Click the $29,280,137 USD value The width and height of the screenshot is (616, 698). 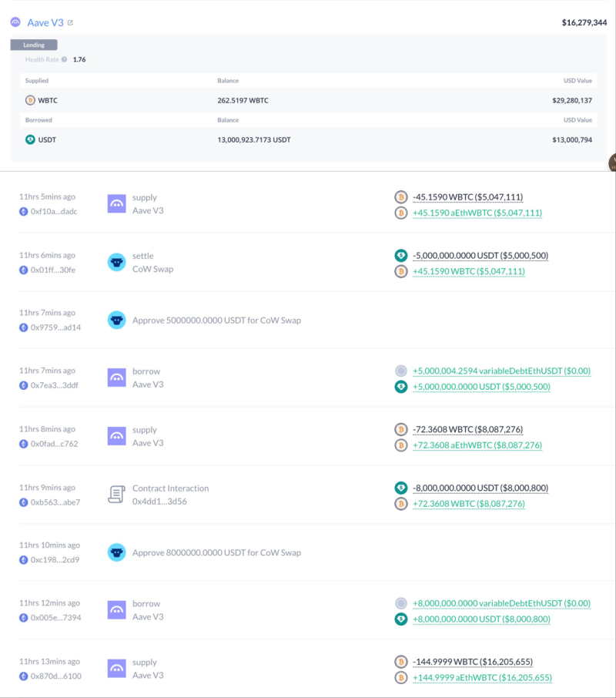click(x=572, y=101)
